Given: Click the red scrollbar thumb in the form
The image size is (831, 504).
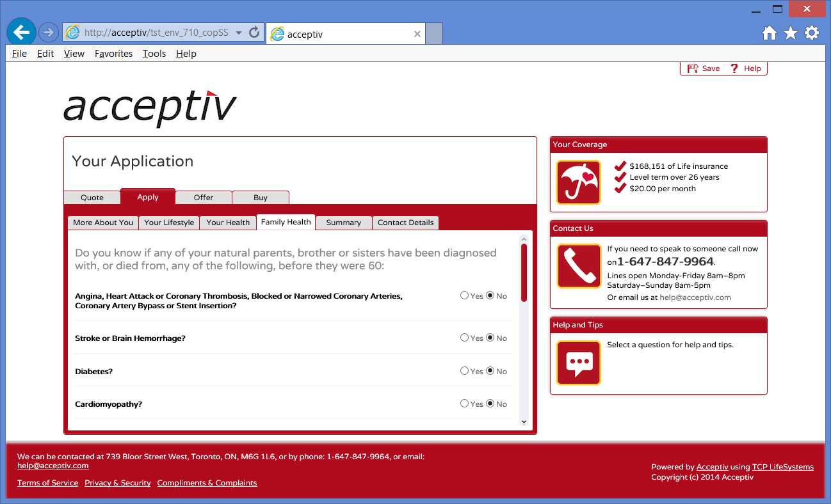Looking at the screenshot, I should [x=524, y=272].
